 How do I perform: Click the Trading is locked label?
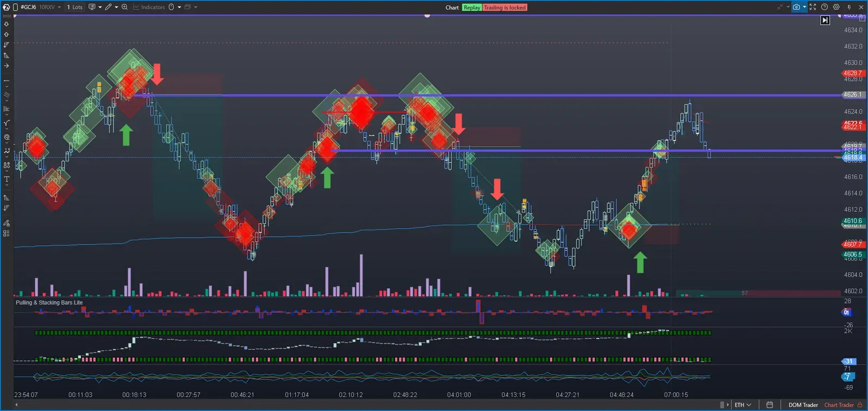pos(505,8)
